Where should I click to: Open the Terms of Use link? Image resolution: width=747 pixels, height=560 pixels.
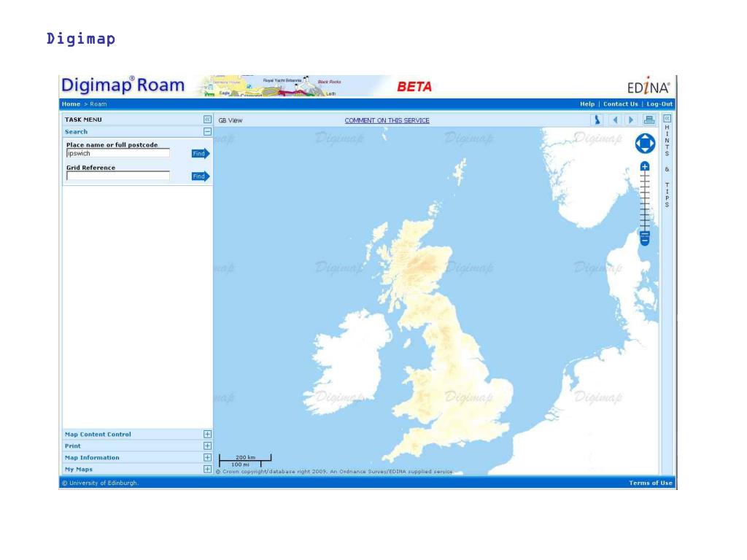tap(650, 483)
